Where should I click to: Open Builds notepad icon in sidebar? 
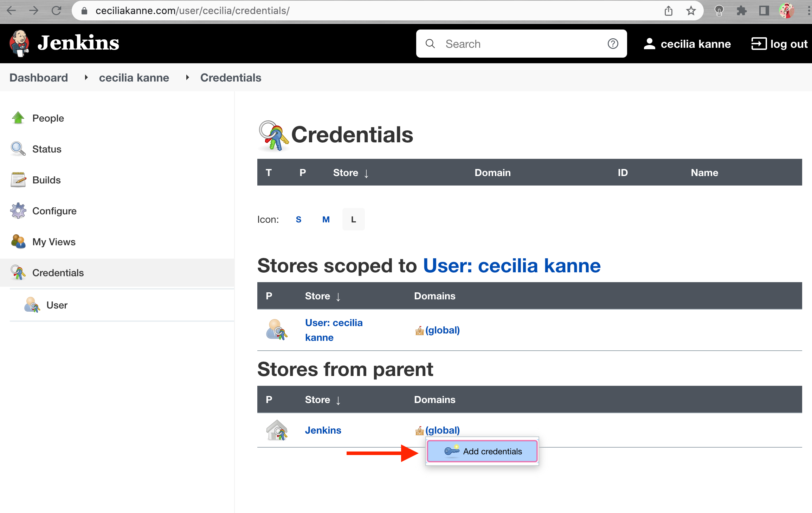click(18, 180)
